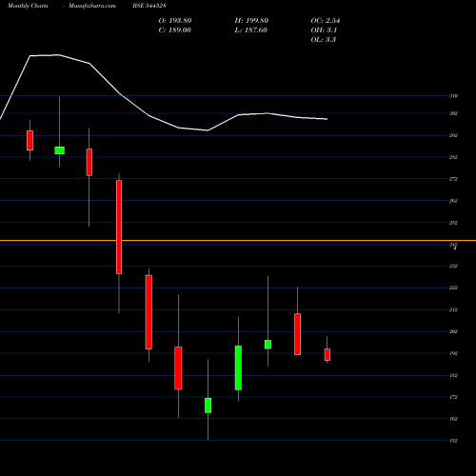Screen dimensions: 476x476
Task: Click the 202 price axis label
Action: pyautogui.click(x=453, y=331)
